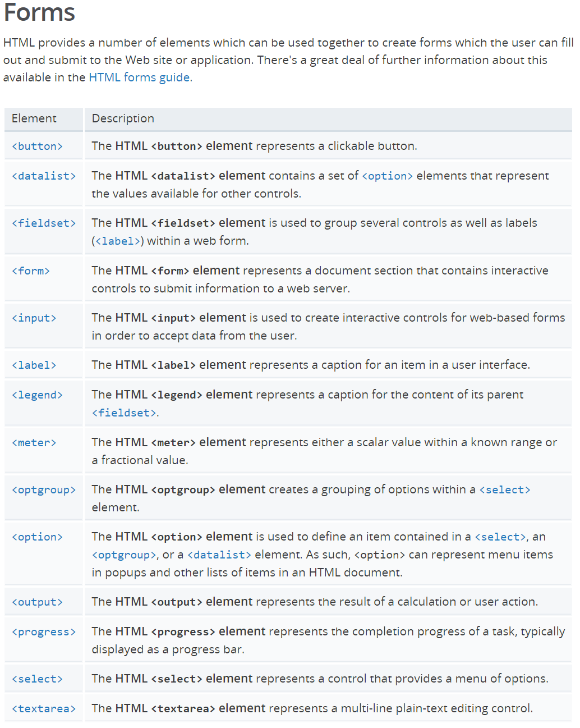Screen dimensions: 580x728
Task: Click <label> link in fieldset description
Action: [x=118, y=241]
